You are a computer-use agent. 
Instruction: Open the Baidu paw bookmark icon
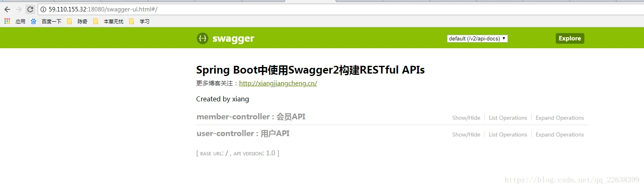coord(34,21)
